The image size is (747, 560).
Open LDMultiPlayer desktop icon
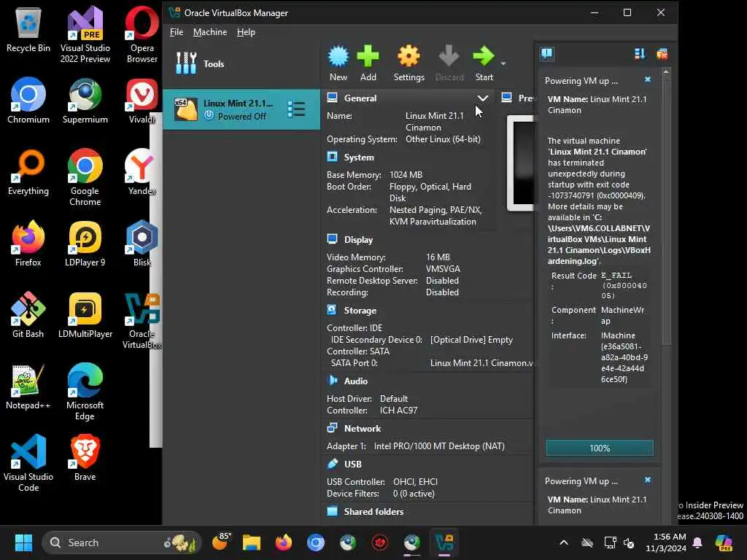pyautogui.click(x=85, y=315)
